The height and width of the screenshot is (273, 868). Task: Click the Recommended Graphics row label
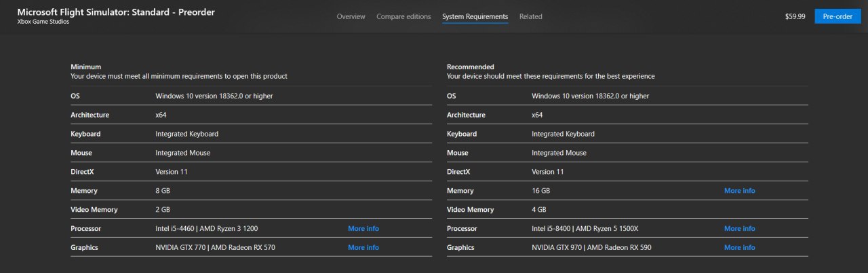[x=460, y=248]
